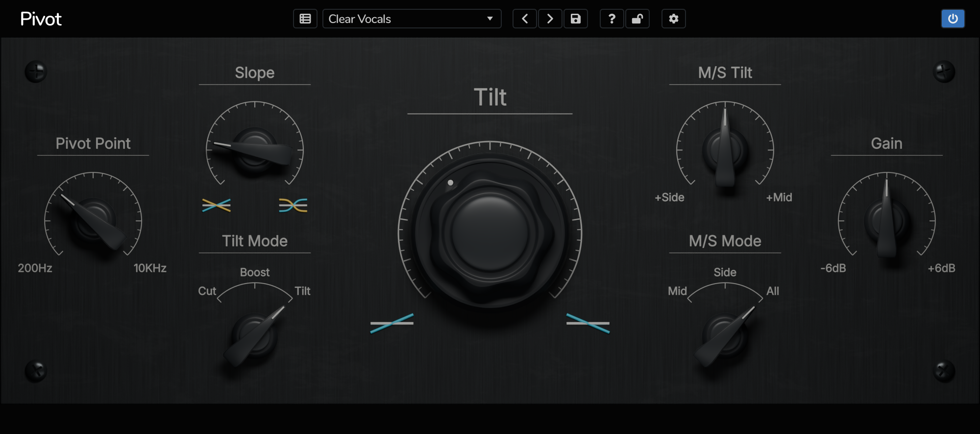
Task: Select Cut in Tilt Mode
Action: (207, 291)
